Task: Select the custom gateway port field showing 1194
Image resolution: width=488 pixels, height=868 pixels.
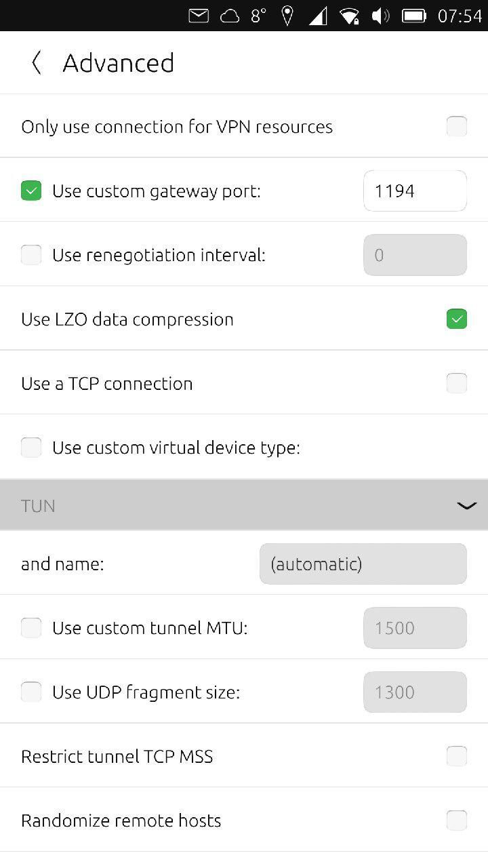Action: coord(415,191)
